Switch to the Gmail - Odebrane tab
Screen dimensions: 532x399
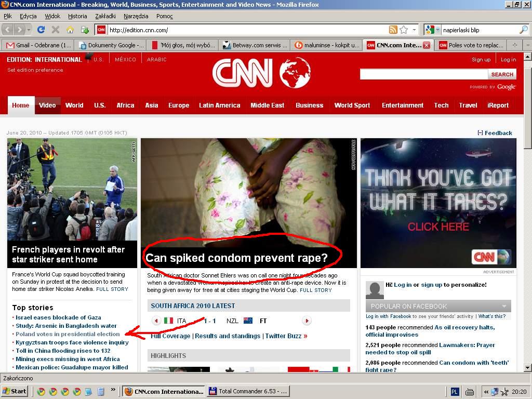pyautogui.click(x=38, y=45)
